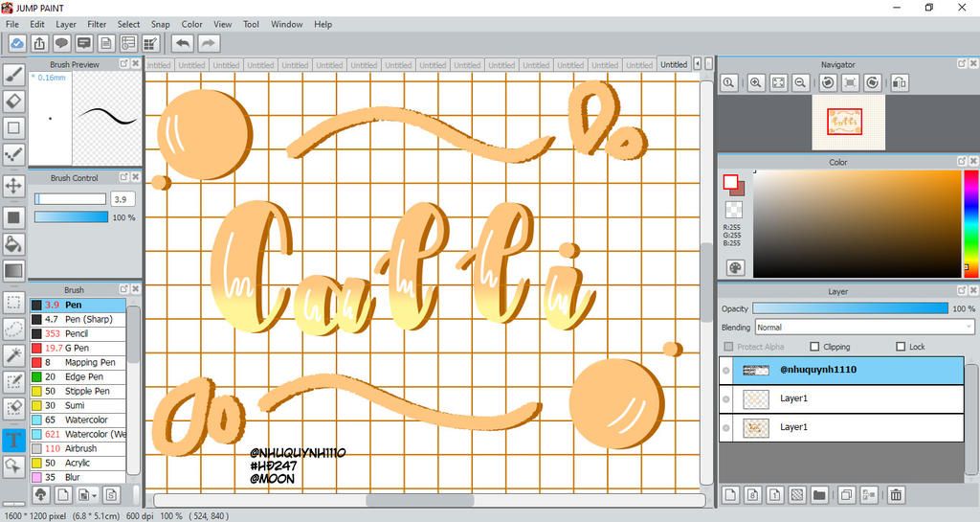Undock the Layer panel
Screen dimensions: 980x522
[961, 291]
